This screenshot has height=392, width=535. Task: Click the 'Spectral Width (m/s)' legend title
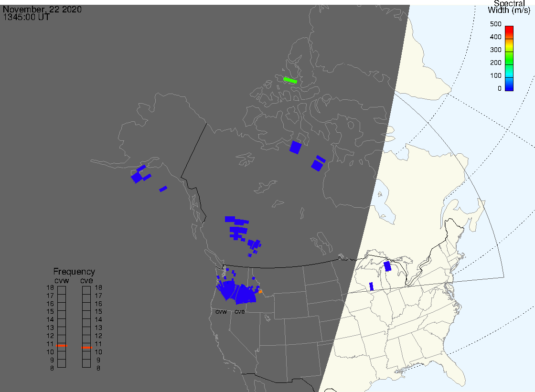pos(509,7)
